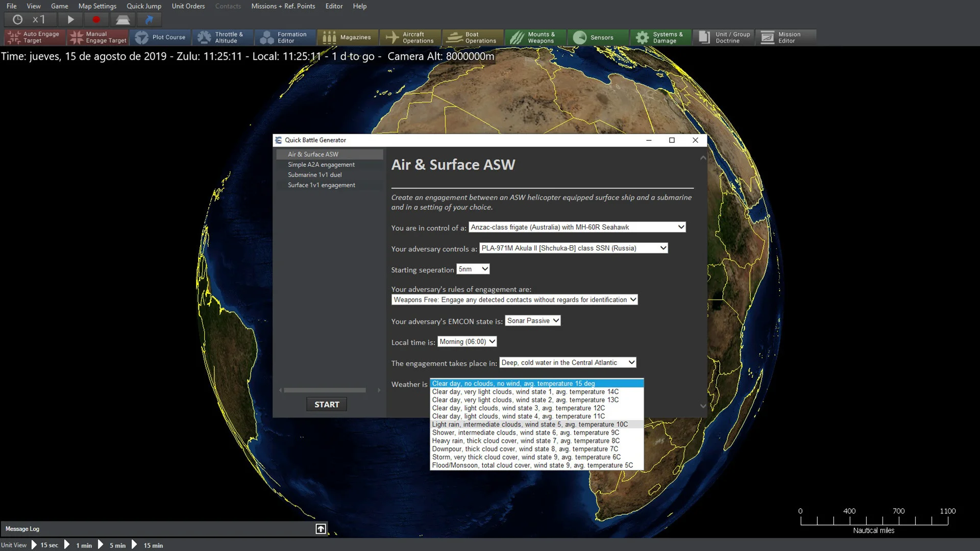Set time compression to 15 min
The height and width of the screenshot is (551, 980).
coord(153,545)
